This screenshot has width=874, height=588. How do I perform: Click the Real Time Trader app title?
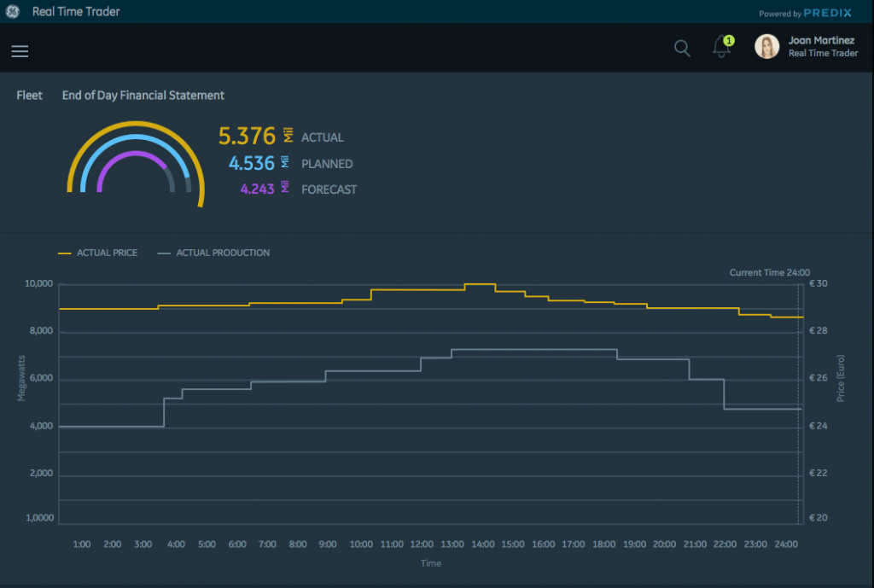[76, 12]
